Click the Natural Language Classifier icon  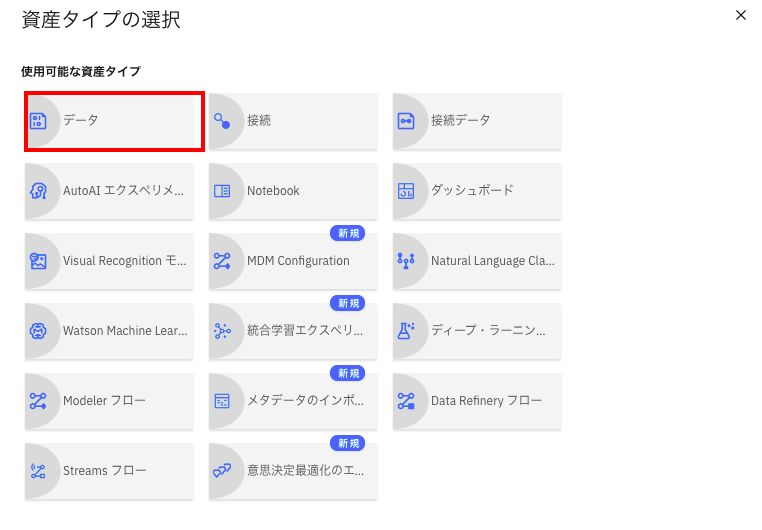406,261
